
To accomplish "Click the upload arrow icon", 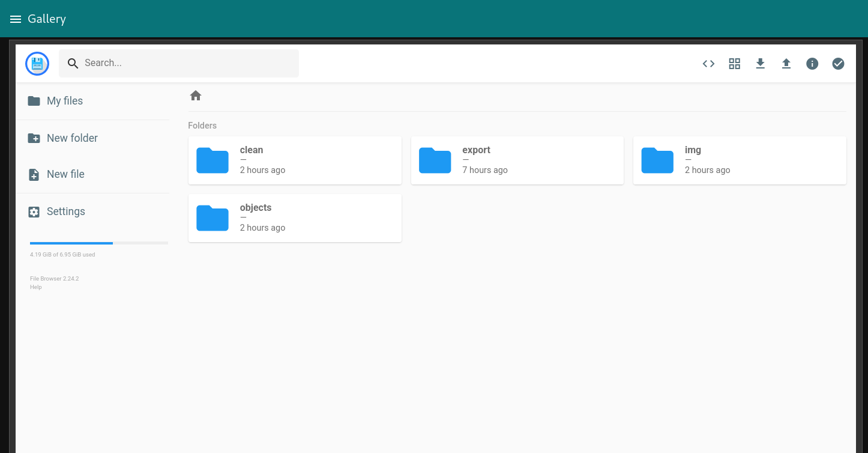I will pos(786,64).
